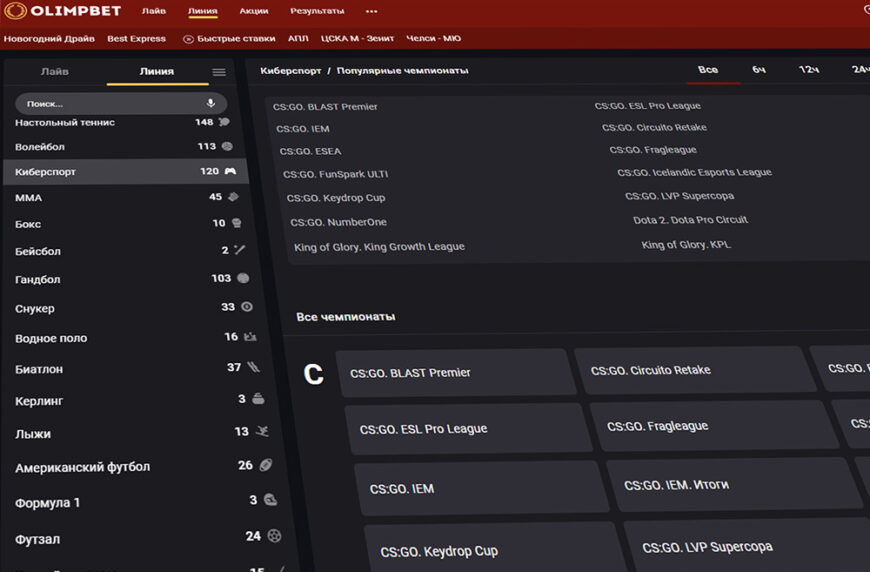Open CS:GO. BLAST Premier card in all championships

pos(457,373)
